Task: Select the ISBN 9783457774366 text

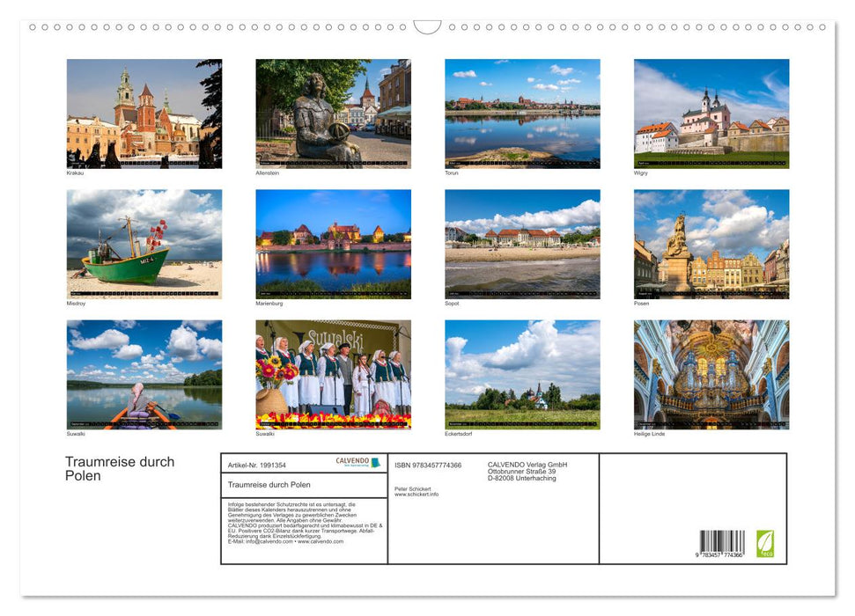Action: click(429, 464)
